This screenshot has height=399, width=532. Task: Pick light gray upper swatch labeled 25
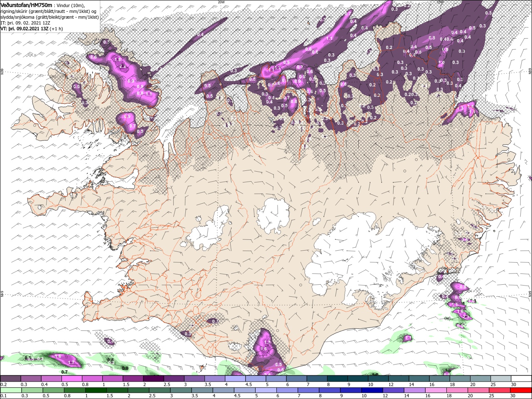coord(500,379)
